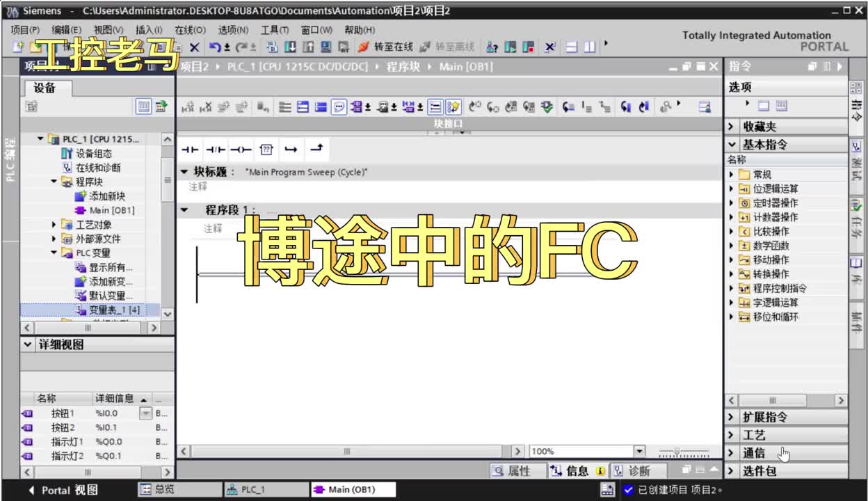Open the Overview (总览) taskbar button
This screenshot has width=868, height=501.
178,489
